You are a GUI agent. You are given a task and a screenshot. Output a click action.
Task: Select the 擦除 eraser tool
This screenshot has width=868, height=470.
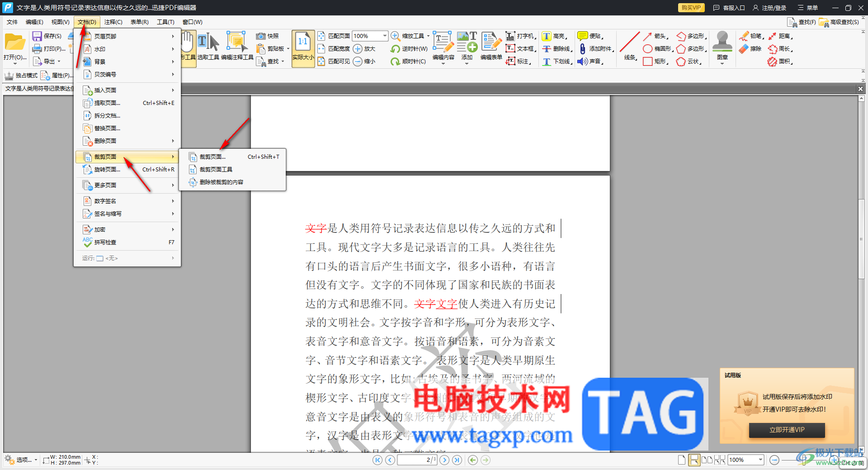(750, 49)
